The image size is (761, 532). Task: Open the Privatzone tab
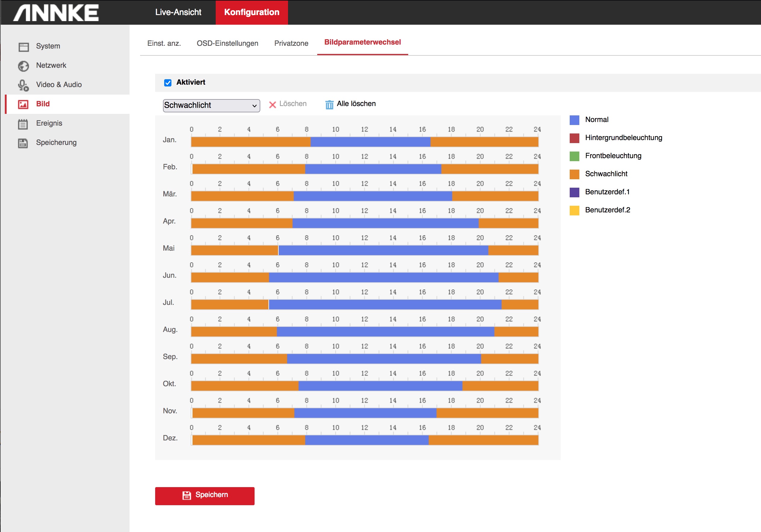coord(291,43)
